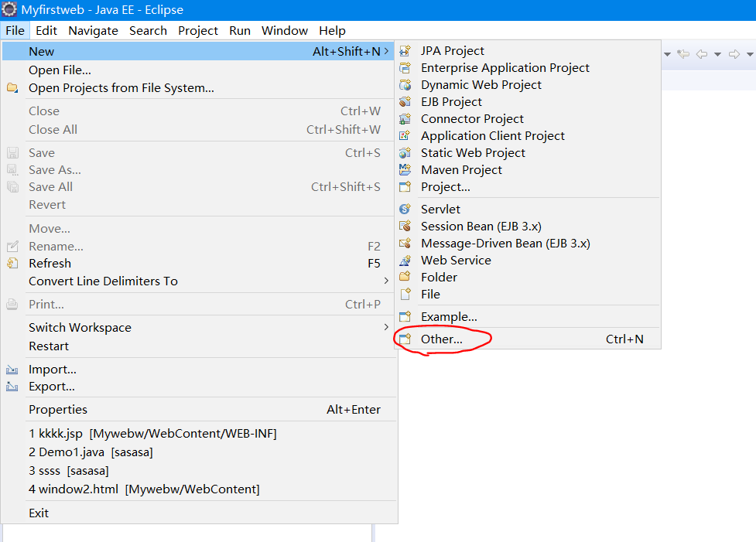Click the Export icon

12,387
